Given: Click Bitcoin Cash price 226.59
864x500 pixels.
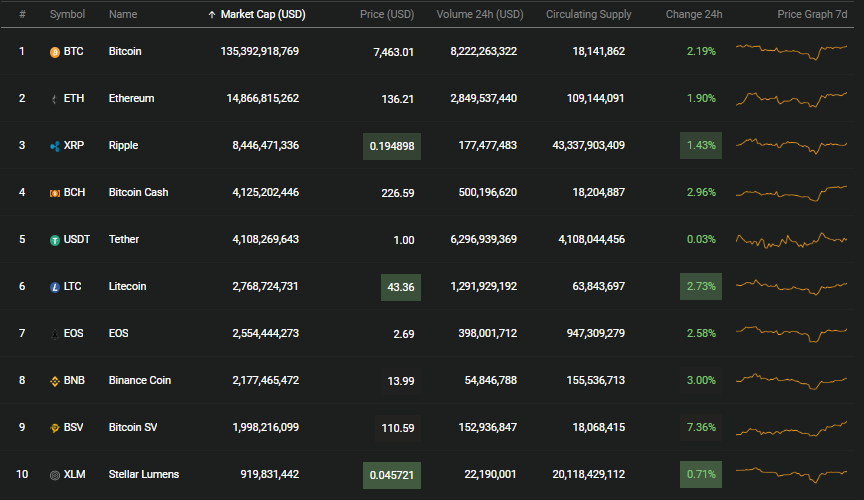Looking at the screenshot, I should pyautogui.click(x=398, y=193).
